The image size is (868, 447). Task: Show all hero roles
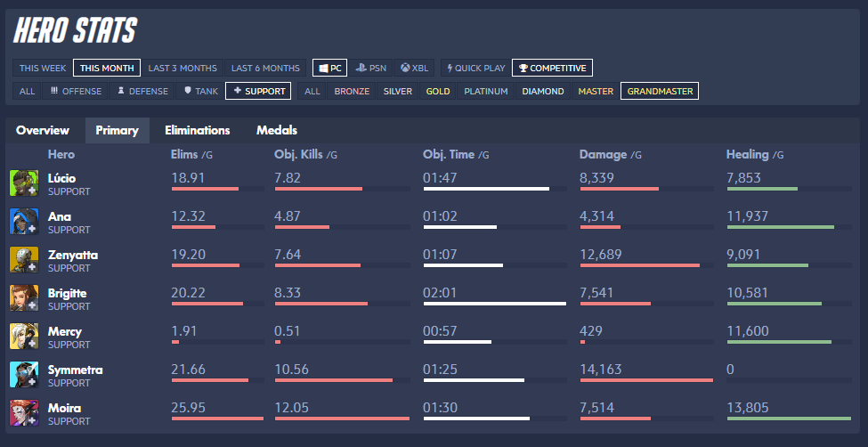click(x=27, y=91)
